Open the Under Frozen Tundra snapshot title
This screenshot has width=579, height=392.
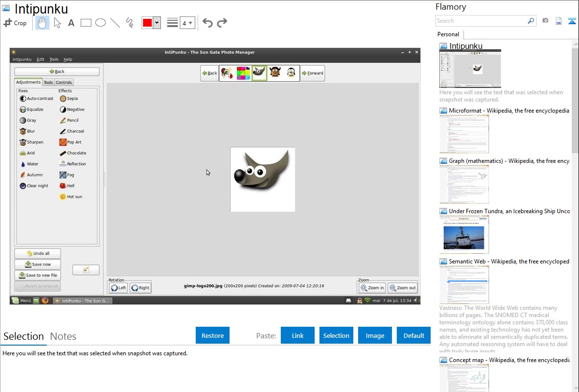point(509,211)
